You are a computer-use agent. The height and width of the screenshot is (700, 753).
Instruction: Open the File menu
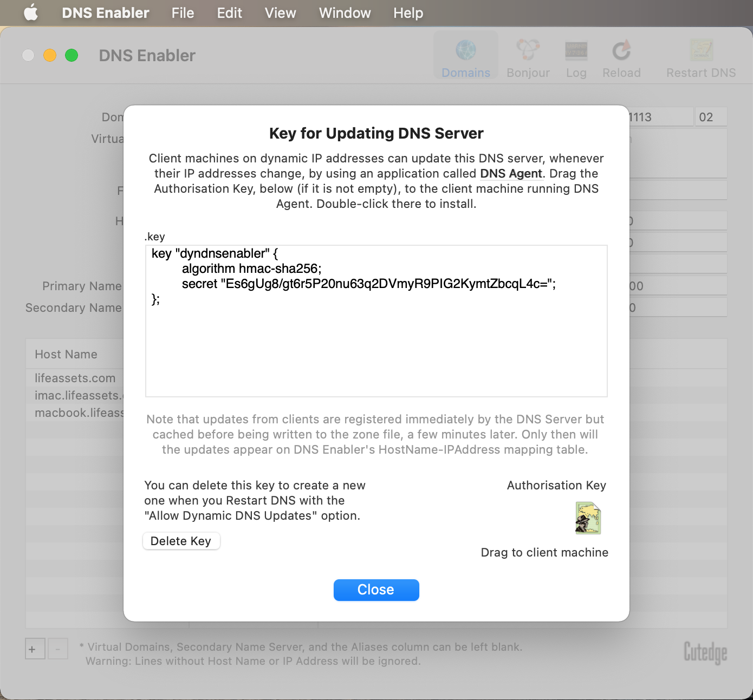[183, 13]
